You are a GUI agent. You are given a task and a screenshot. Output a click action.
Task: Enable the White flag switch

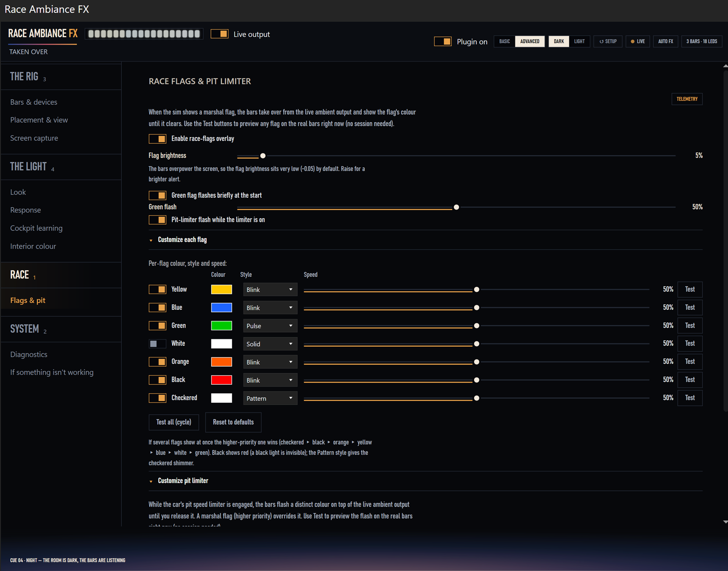click(x=157, y=344)
